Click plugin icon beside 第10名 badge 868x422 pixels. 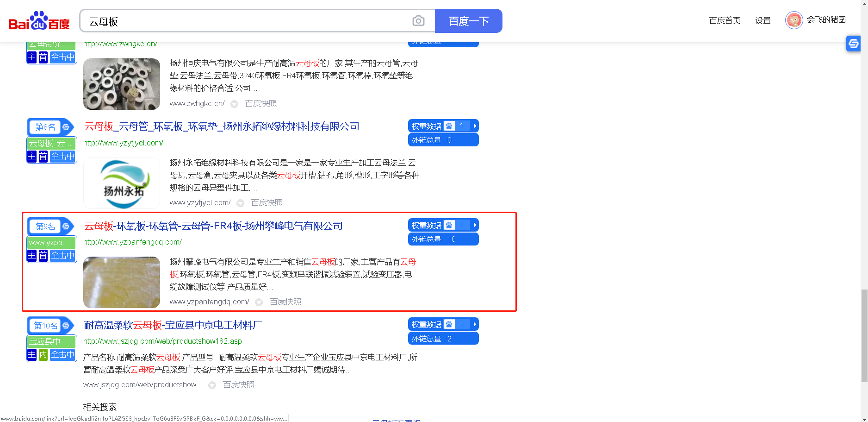[x=66, y=325]
